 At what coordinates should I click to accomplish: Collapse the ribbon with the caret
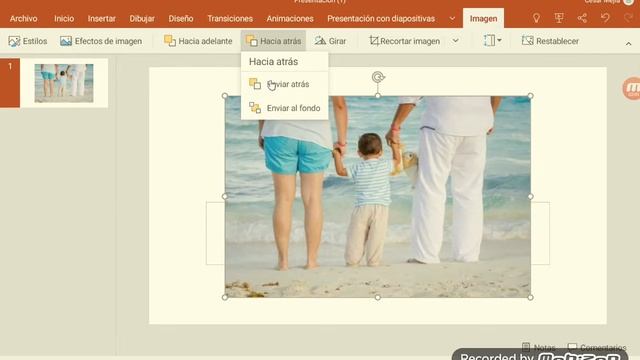coord(629,44)
